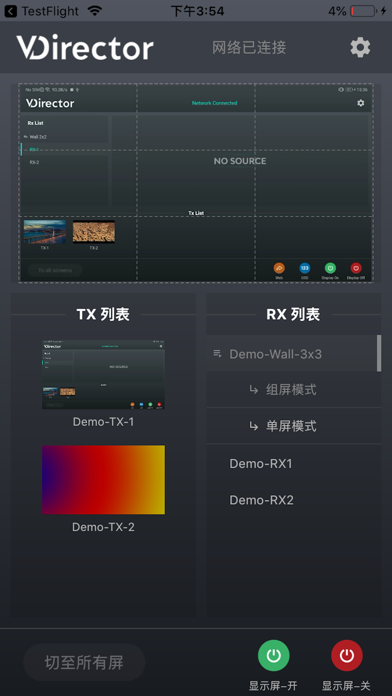Return to TestFlight via back arrow

point(10,11)
